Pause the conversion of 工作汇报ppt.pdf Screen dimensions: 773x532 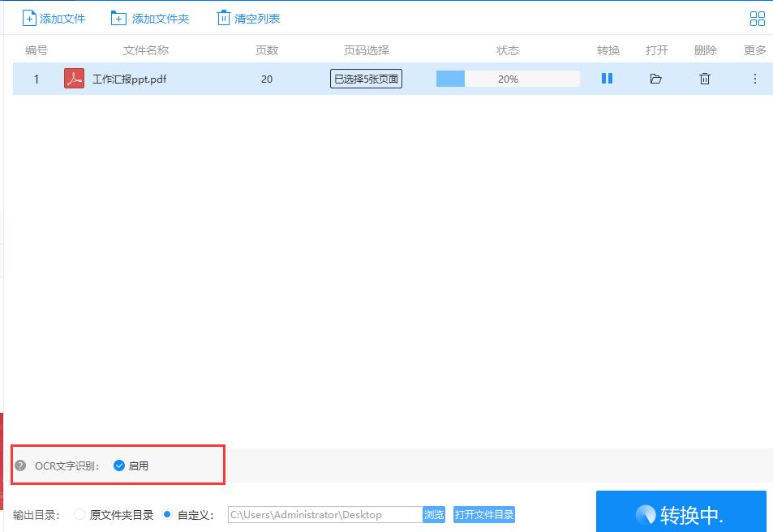[607, 79]
